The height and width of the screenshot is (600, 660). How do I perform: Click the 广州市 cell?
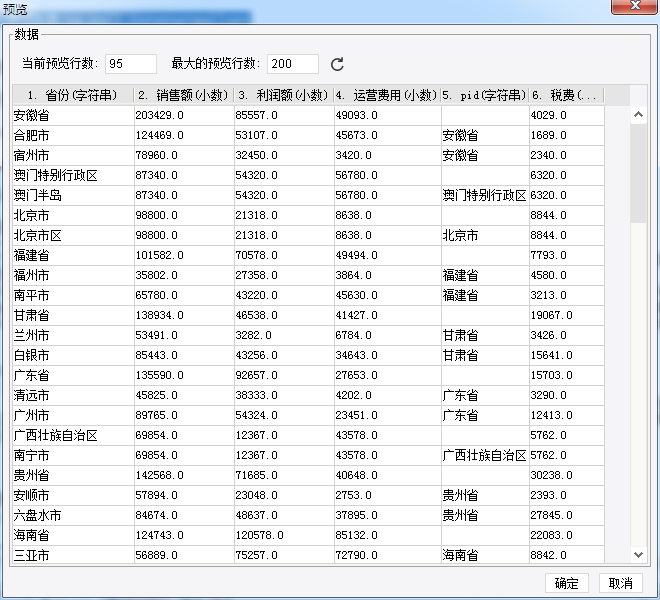click(x=73, y=415)
